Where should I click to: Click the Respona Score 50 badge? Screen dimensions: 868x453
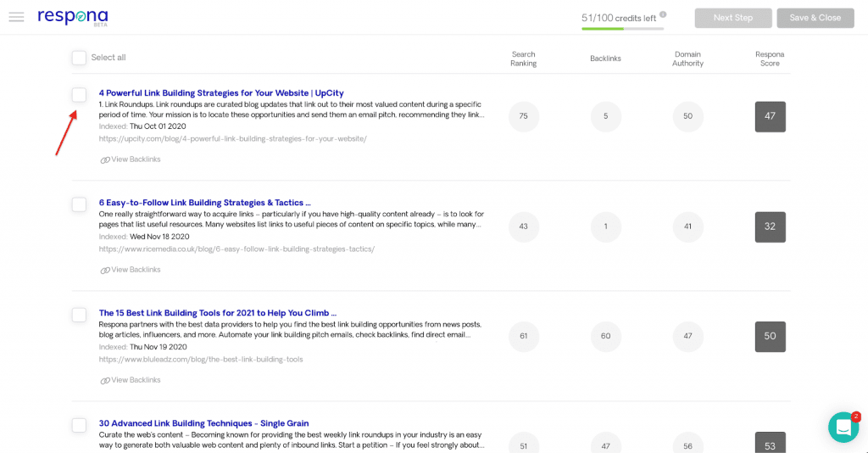click(x=770, y=337)
